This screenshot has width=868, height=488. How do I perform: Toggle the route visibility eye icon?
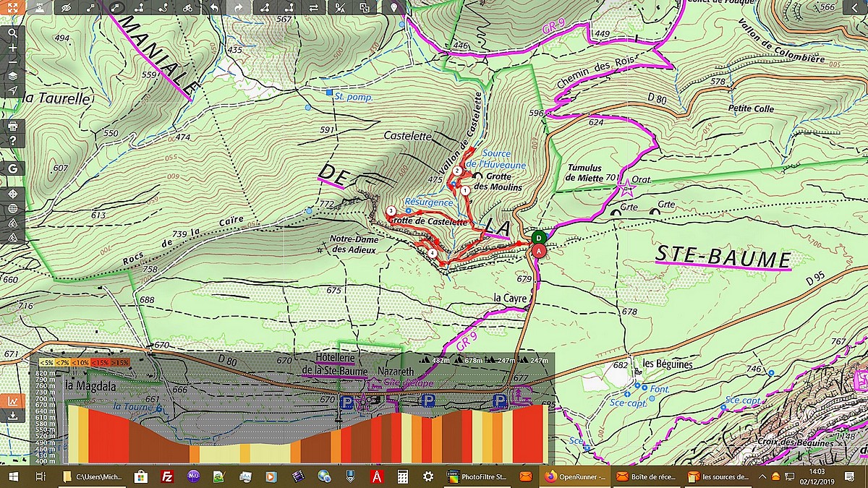(x=66, y=7)
